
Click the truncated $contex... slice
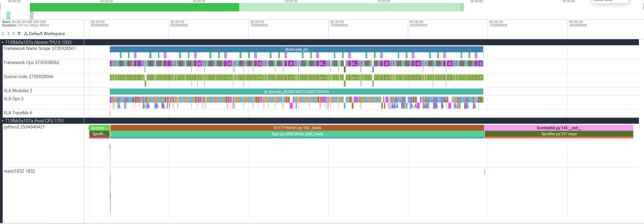click(99, 128)
